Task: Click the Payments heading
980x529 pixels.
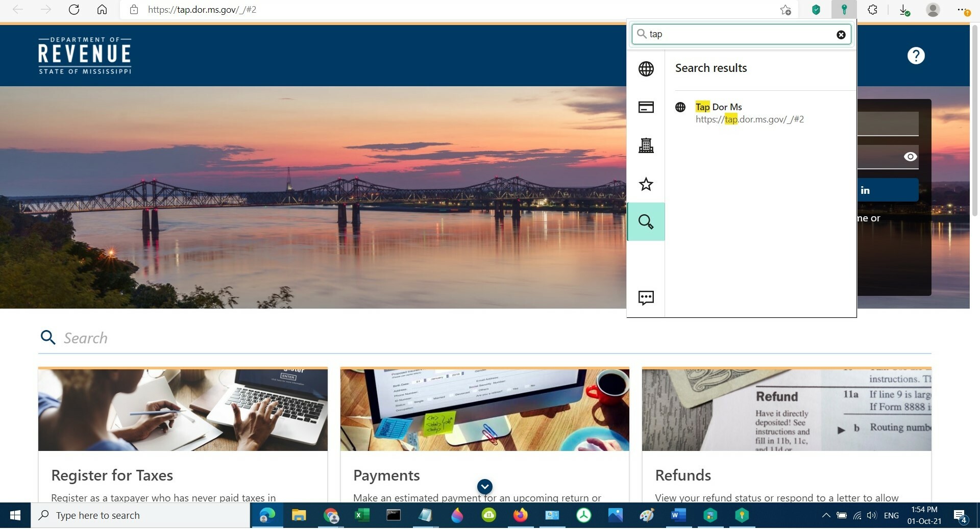Action: pos(386,475)
